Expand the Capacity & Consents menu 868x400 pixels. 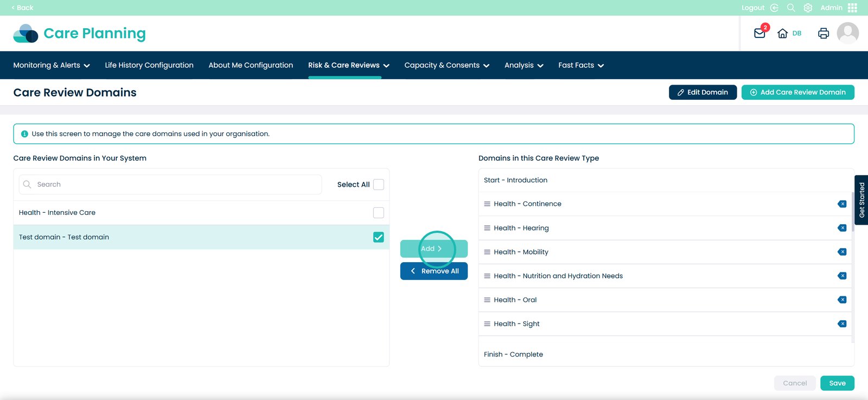pyautogui.click(x=446, y=65)
